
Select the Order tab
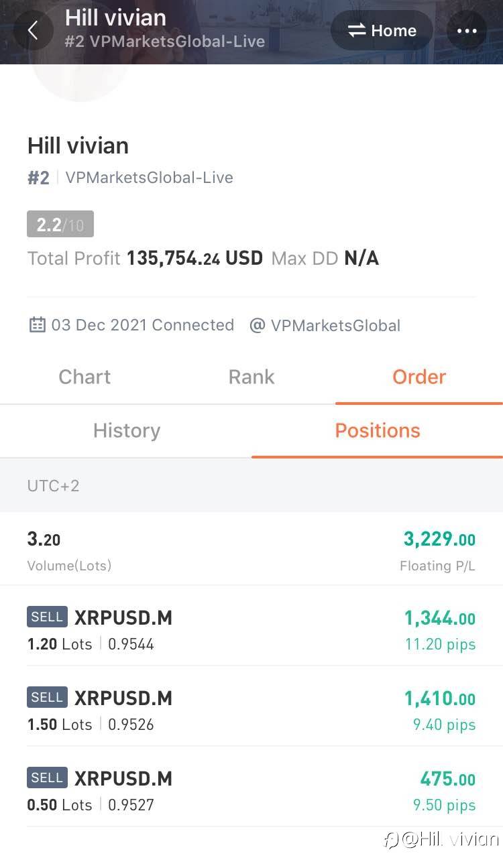(419, 377)
